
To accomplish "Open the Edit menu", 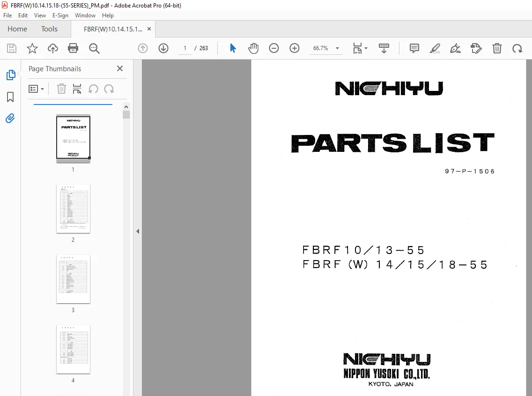I will pyautogui.click(x=23, y=15).
